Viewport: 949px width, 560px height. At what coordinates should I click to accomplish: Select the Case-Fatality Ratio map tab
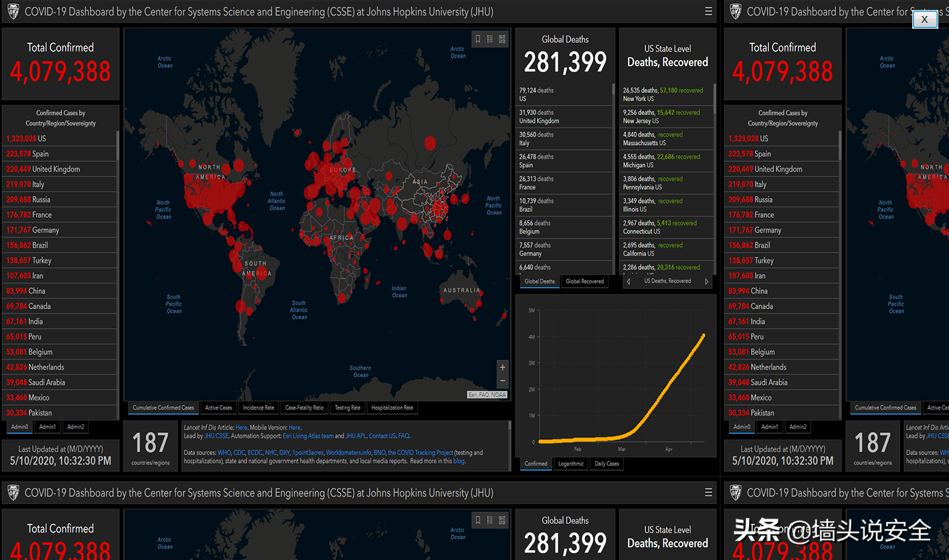click(304, 408)
